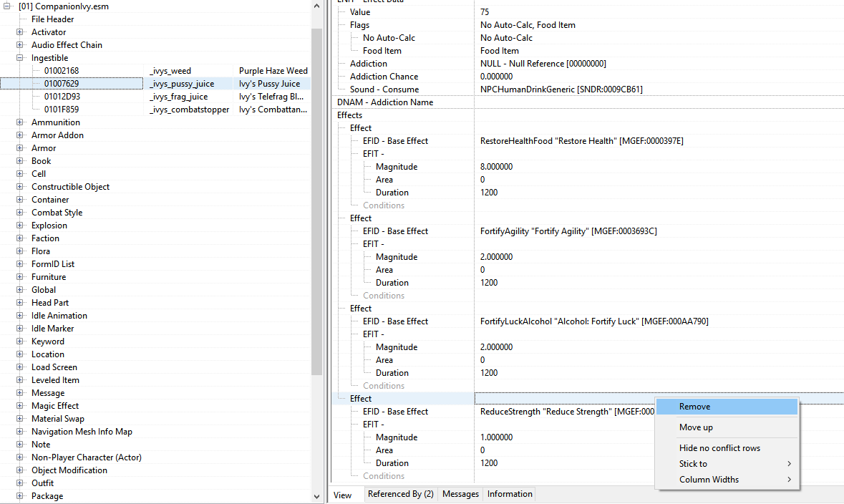This screenshot has height=504, width=844.
Task: Select the Container tree row
Action: pos(50,200)
